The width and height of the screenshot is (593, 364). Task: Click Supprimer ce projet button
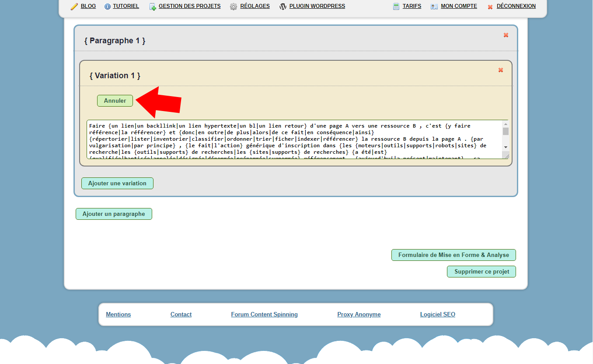[481, 271]
